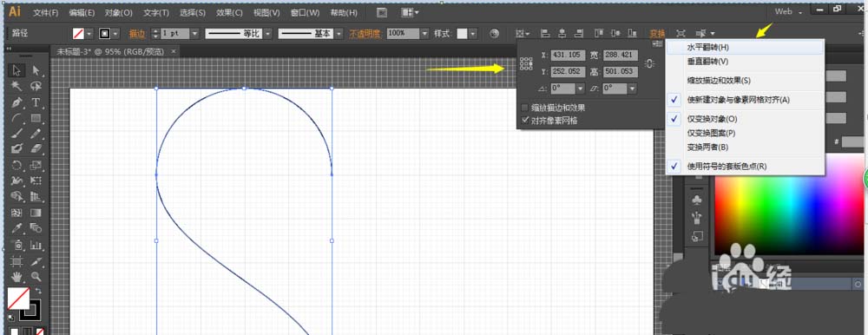Viewport: 868px width, 335px height.
Task: Select the Rotate tool
Action: [17, 165]
